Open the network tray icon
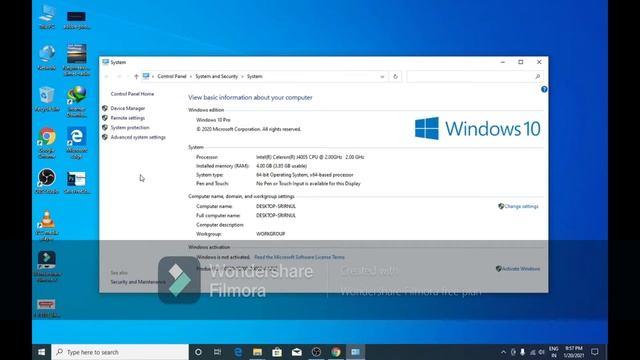640x360 pixels. click(x=532, y=352)
